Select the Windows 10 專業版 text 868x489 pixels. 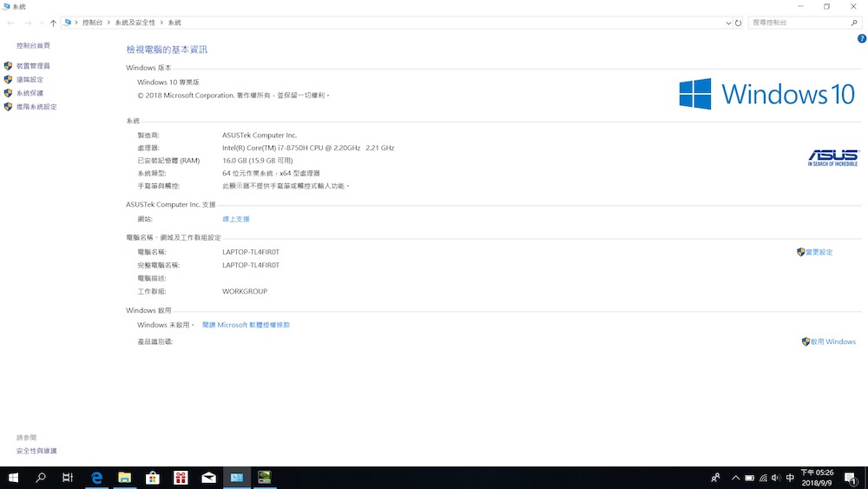coord(168,82)
